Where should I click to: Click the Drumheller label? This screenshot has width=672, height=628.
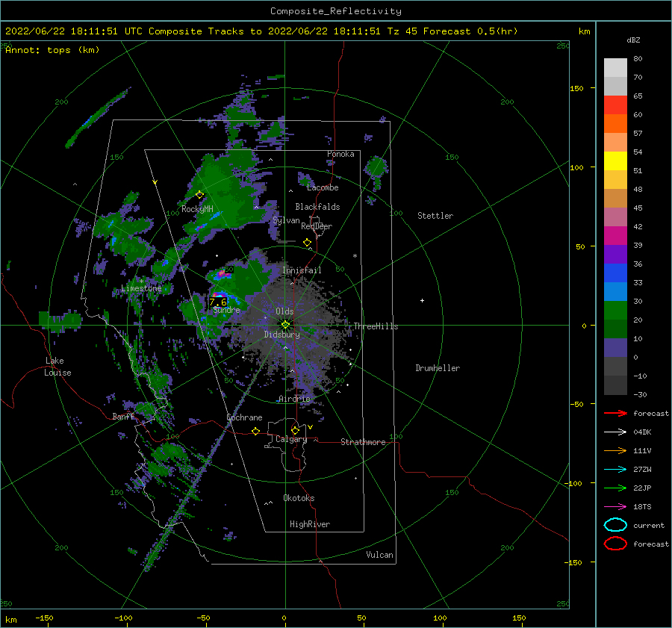[437, 368]
